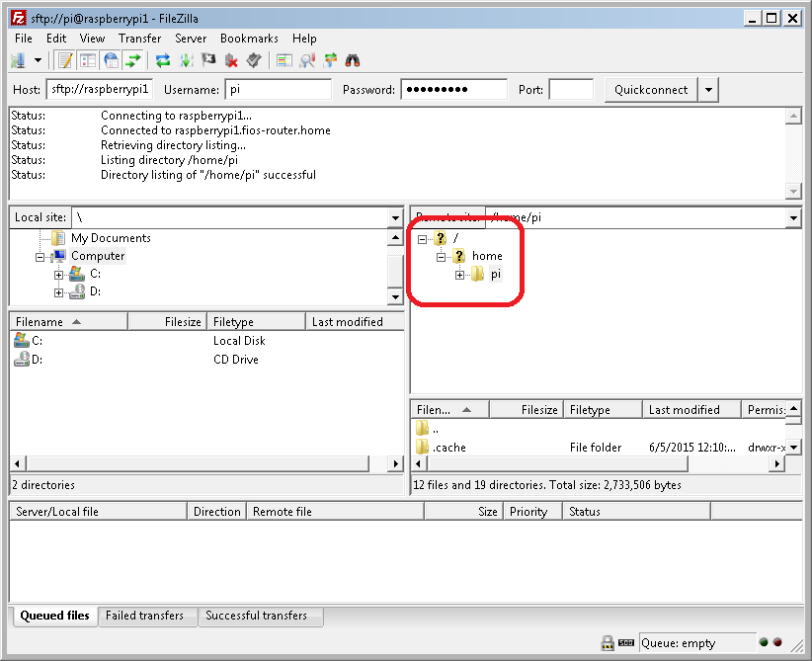Click the Port input field

pos(571,89)
